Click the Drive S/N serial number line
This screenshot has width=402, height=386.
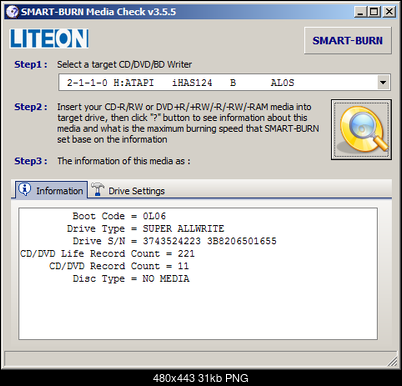click(x=175, y=241)
